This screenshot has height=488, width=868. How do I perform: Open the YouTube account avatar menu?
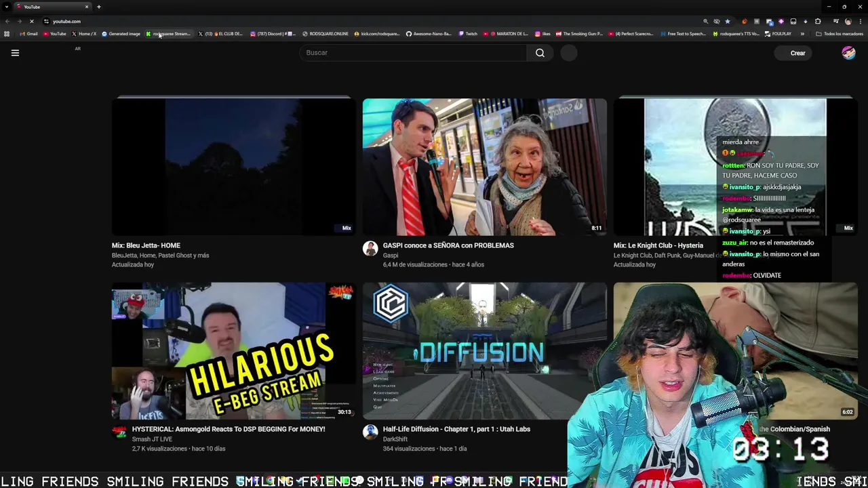point(848,53)
